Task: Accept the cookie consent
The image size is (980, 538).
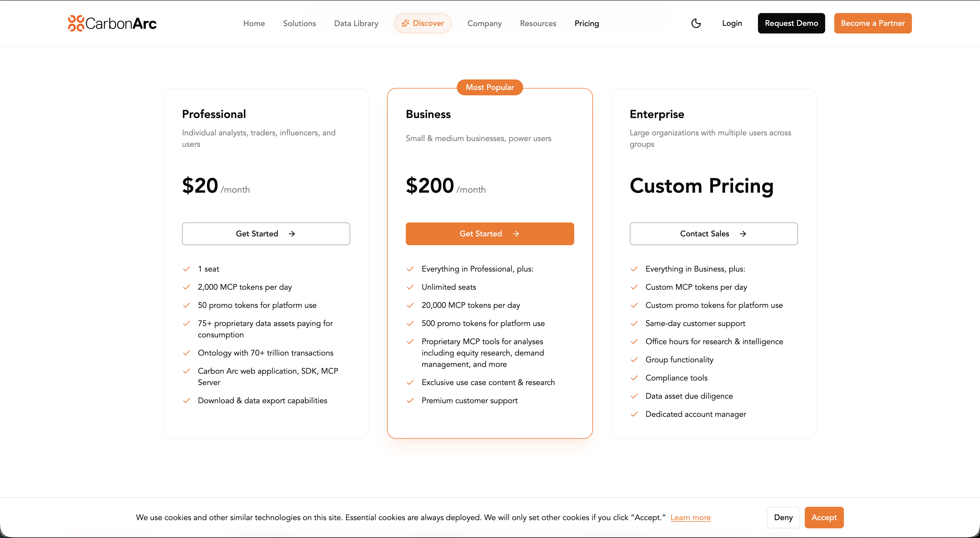Action: click(x=824, y=518)
